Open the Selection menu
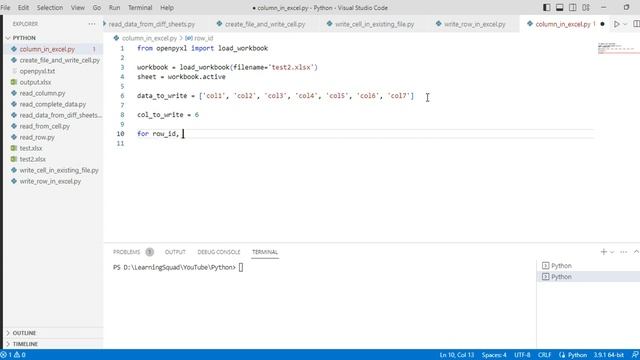The width and height of the screenshot is (640, 360). (50, 7)
